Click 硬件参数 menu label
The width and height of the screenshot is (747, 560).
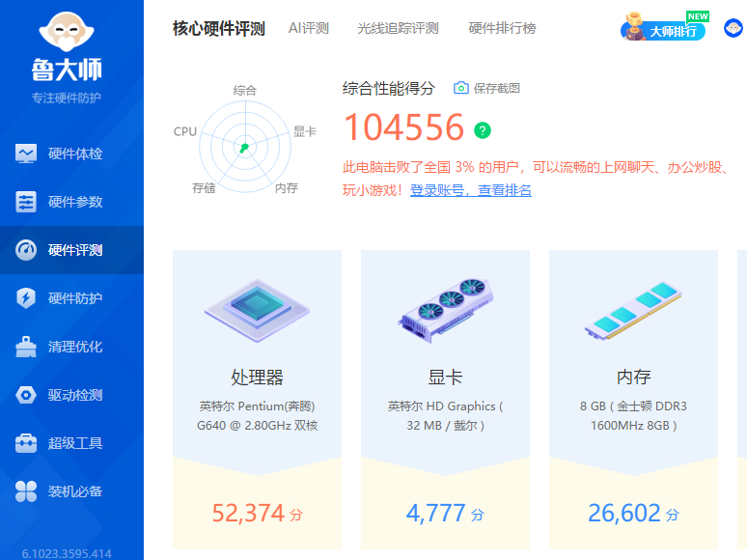click(x=75, y=202)
